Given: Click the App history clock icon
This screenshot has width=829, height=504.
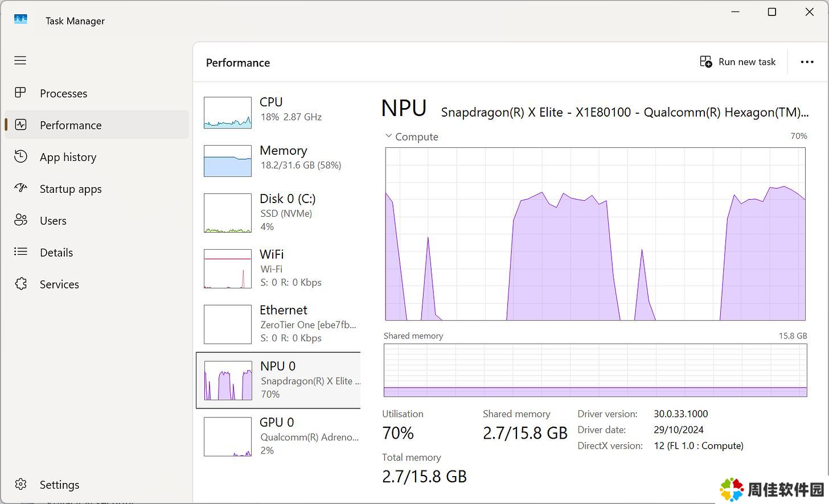Looking at the screenshot, I should click(x=20, y=156).
